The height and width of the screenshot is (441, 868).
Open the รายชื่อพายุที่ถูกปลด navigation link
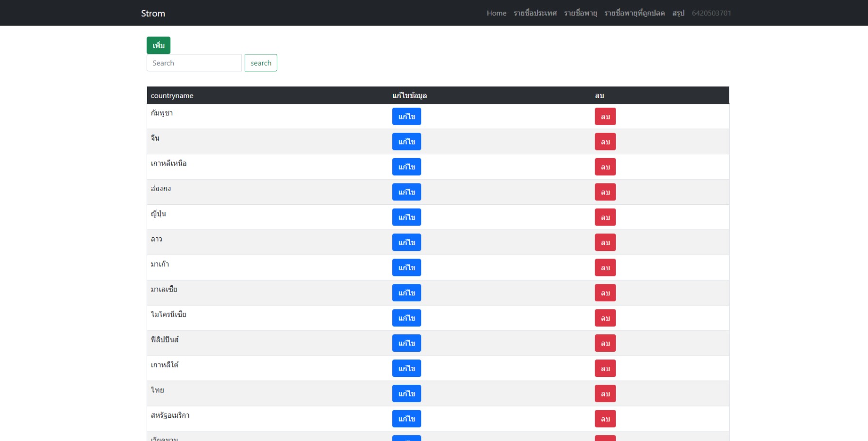(634, 13)
